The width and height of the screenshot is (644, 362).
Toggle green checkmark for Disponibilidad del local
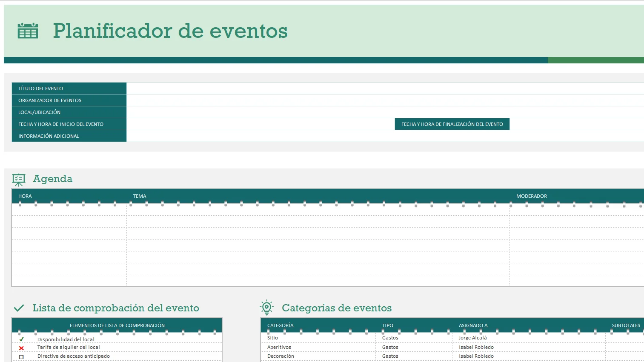point(21,339)
